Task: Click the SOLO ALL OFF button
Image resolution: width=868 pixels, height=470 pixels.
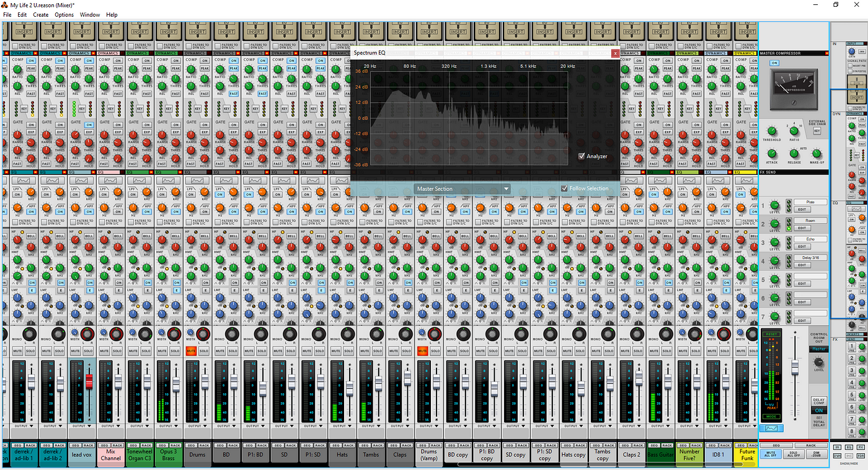Action: coord(794,455)
